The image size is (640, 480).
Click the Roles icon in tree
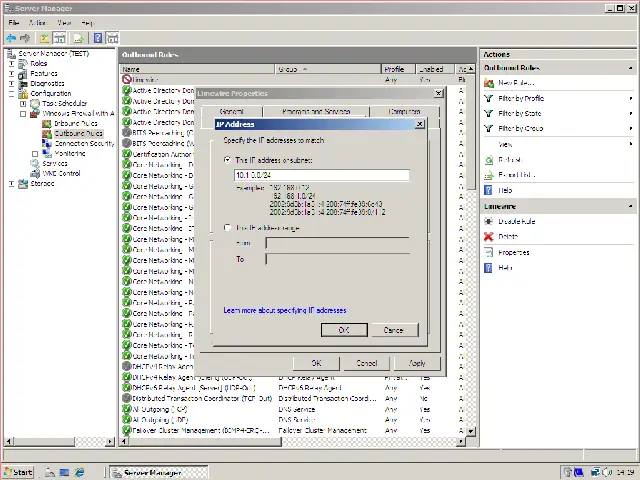23,63
